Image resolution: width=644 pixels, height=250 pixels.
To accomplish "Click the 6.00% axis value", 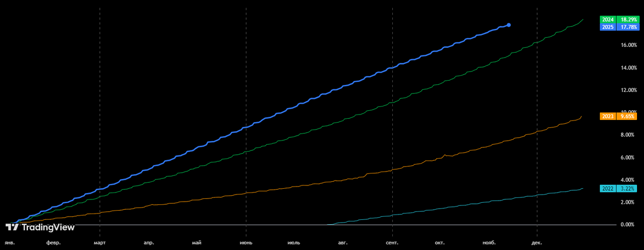I will pyautogui.click(x=628, y=158).
